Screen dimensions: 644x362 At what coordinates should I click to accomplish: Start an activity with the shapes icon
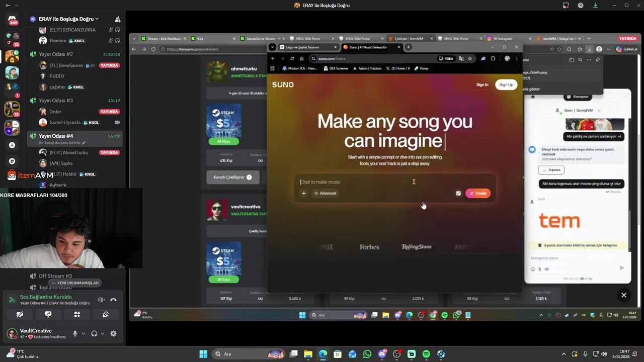(x=77, y=314)
